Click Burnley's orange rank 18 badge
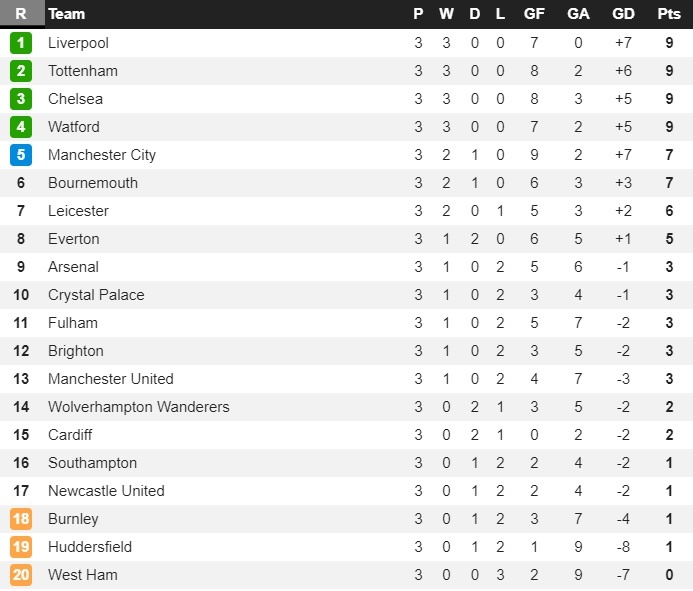The image size is (693, 591). point(21,519)
